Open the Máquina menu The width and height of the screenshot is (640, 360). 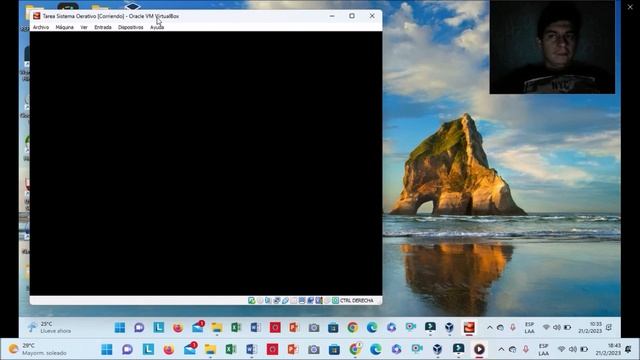[64, 27]
